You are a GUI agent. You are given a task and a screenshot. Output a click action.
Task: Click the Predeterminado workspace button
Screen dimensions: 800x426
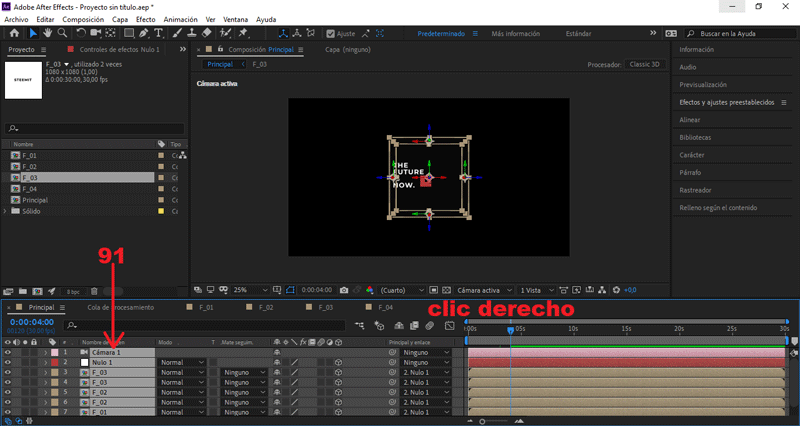pyautogui.click(x=440, y=33)
